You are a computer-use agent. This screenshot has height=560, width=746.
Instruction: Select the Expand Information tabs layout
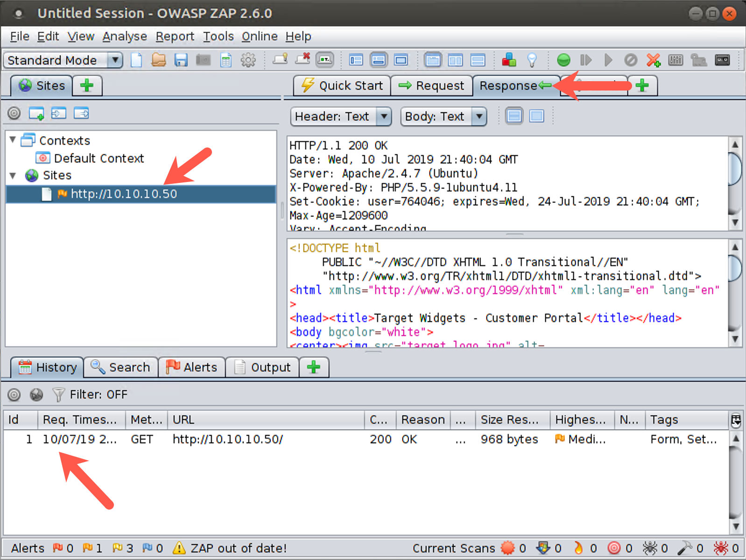[x=379, y=60]
